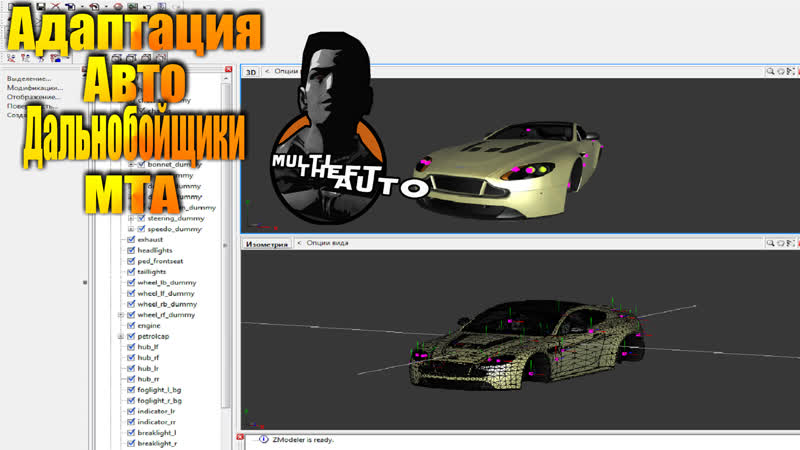This screenshot has height=450, width=800.
Task: Click the Изометрия view type label
Action: (x=267, y=244)
